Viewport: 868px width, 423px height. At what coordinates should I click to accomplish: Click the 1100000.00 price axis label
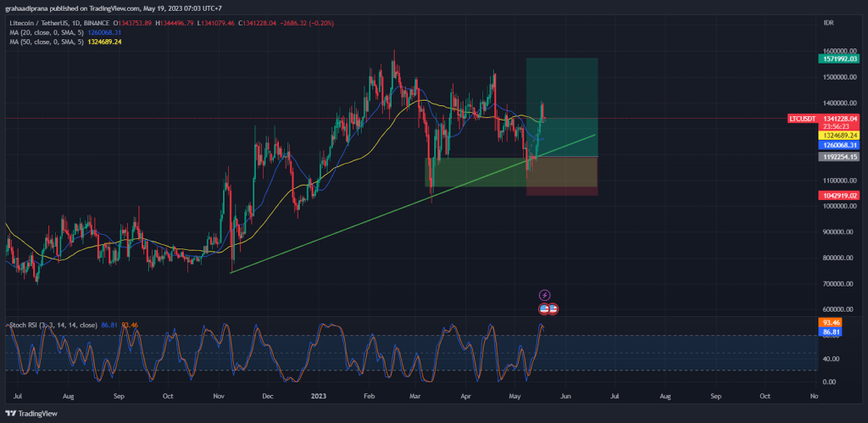click(839, 181)
